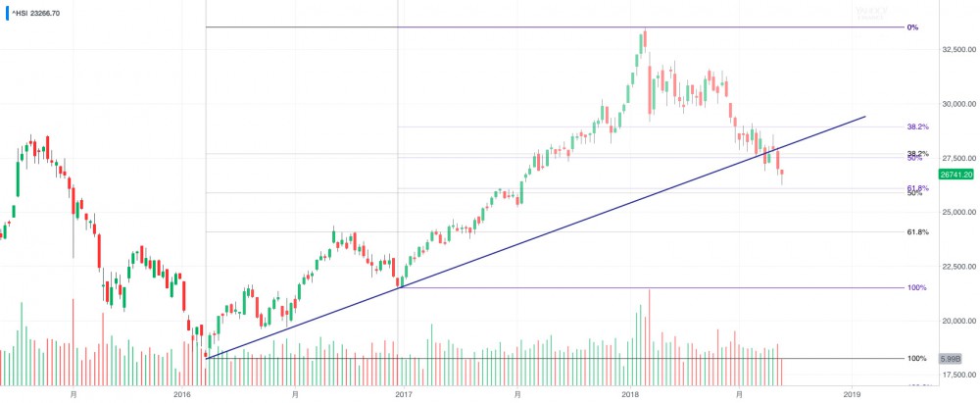Viewport: 980px width, 403px height.
Task: Click the 2019 time axis label
Action: pyautogui.click(x=852, y=393)
